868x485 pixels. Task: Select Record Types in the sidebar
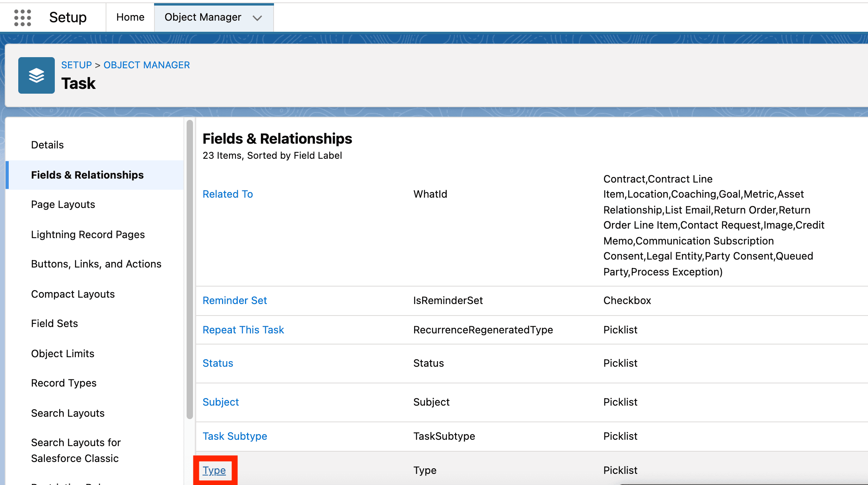(64, 383)
